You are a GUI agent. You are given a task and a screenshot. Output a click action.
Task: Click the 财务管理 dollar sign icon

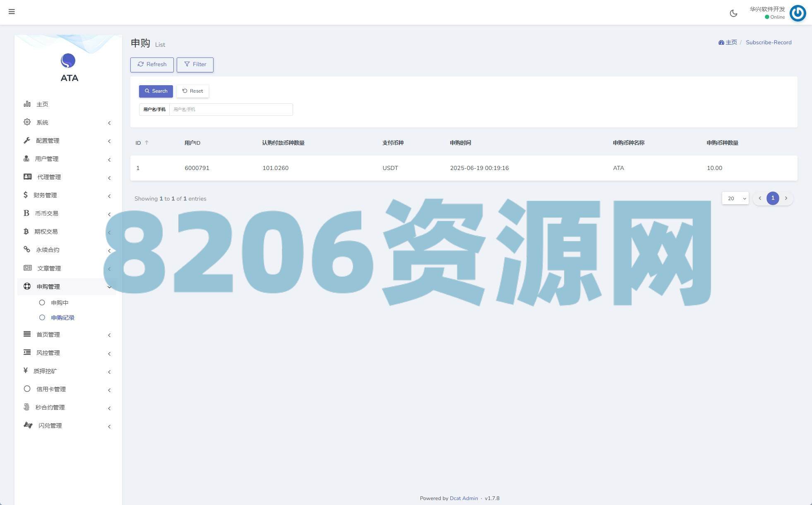(x=26, y=195)
